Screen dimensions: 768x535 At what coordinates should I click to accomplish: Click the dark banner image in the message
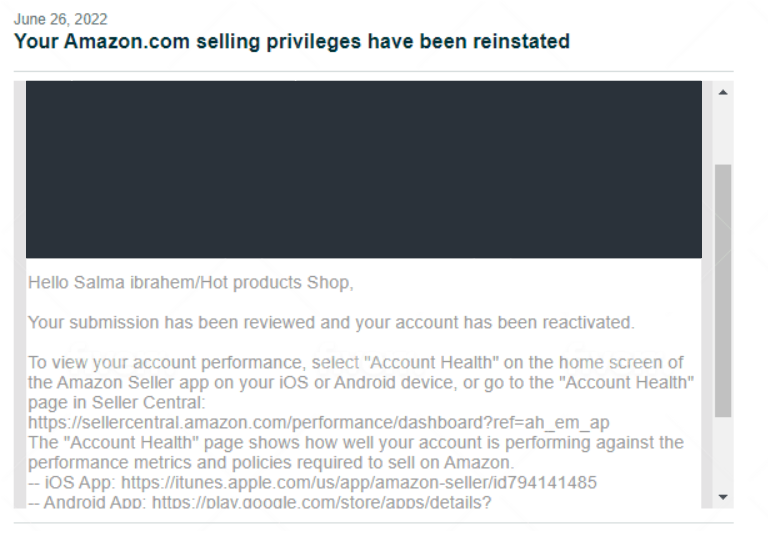[363, 170]
